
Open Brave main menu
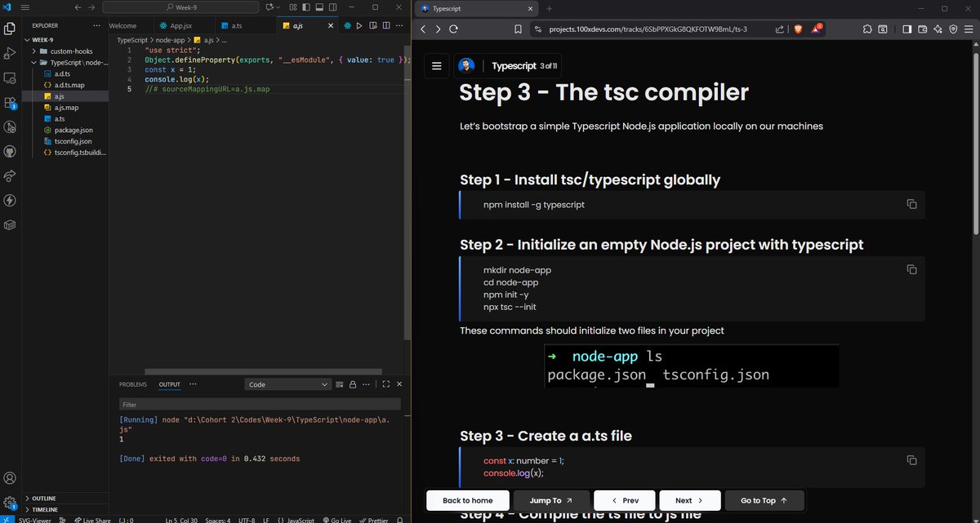click(x=968, y=29)
